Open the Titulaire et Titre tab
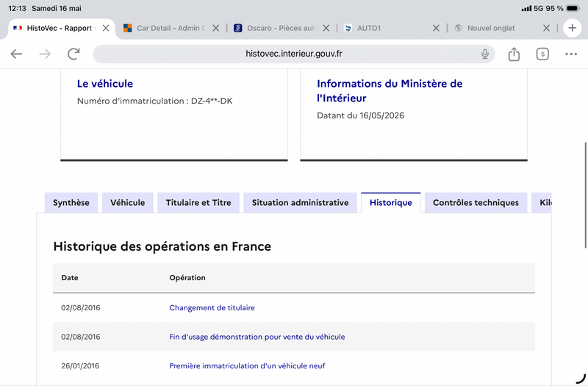Image resolution: width=588 pixels, height=386 pixels. pos(198,203)
